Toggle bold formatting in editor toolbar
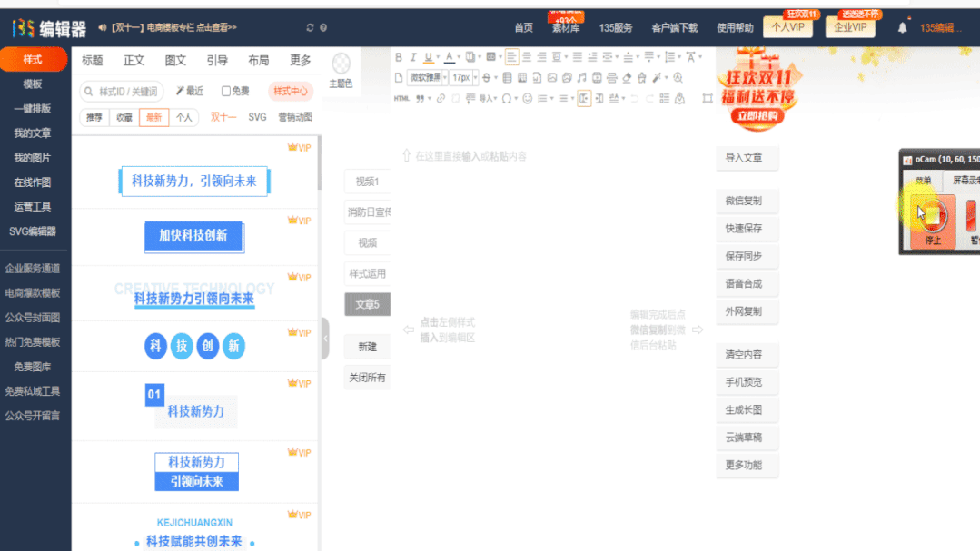Image resolution: width=980 pixels, height=551 pixels. point(399,57)
